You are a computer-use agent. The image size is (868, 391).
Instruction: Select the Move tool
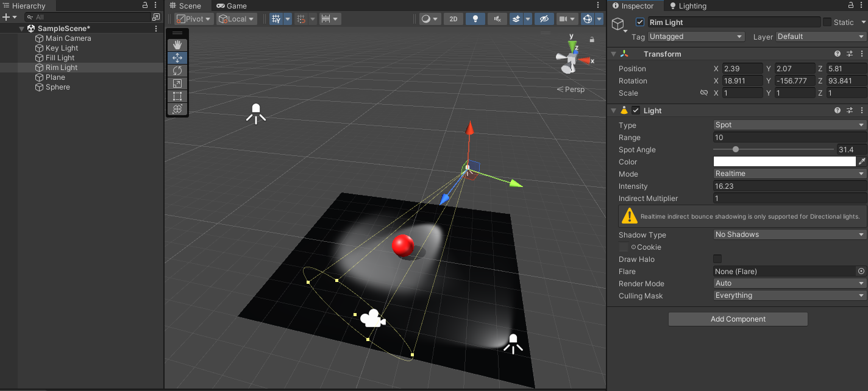(177, 57)
